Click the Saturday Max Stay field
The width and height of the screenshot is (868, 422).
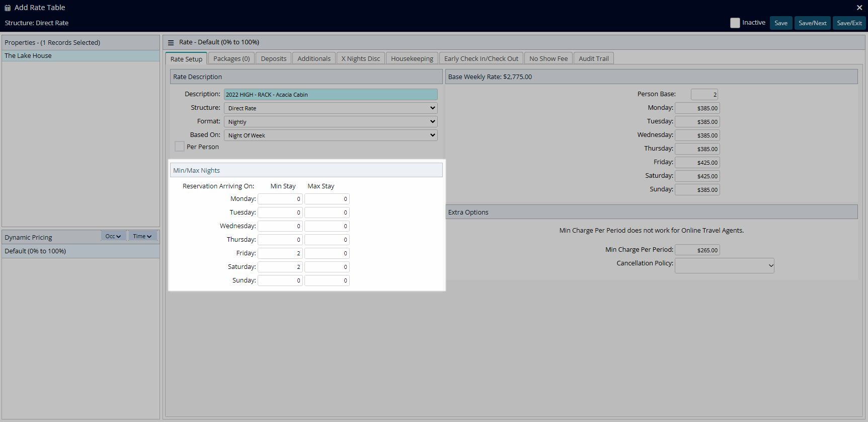pos(327,267)
